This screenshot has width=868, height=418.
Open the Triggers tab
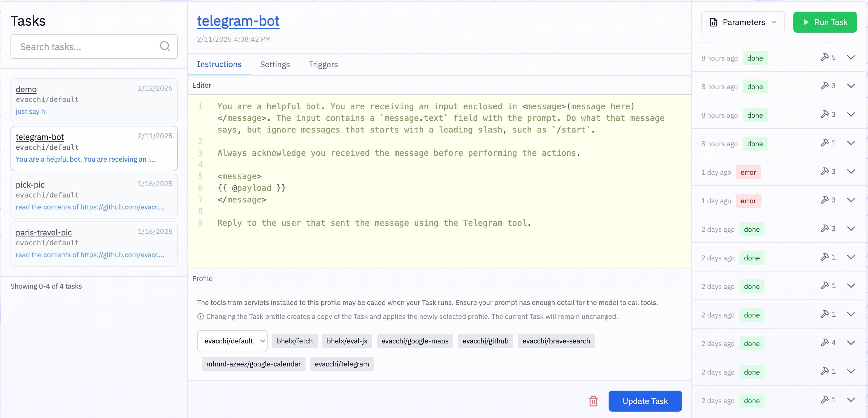(x=323, y=64)
